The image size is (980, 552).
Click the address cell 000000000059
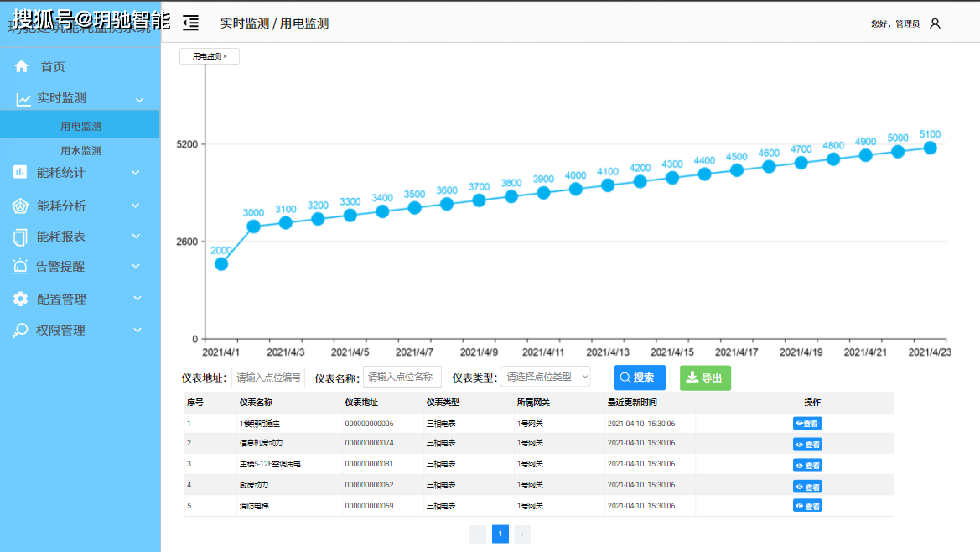(x=370, y=507)
